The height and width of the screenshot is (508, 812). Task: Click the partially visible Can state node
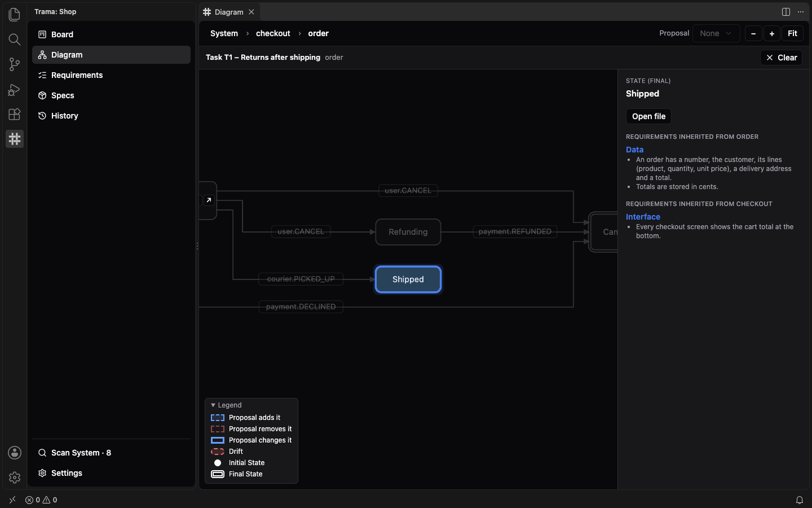(x=603, y=232)
